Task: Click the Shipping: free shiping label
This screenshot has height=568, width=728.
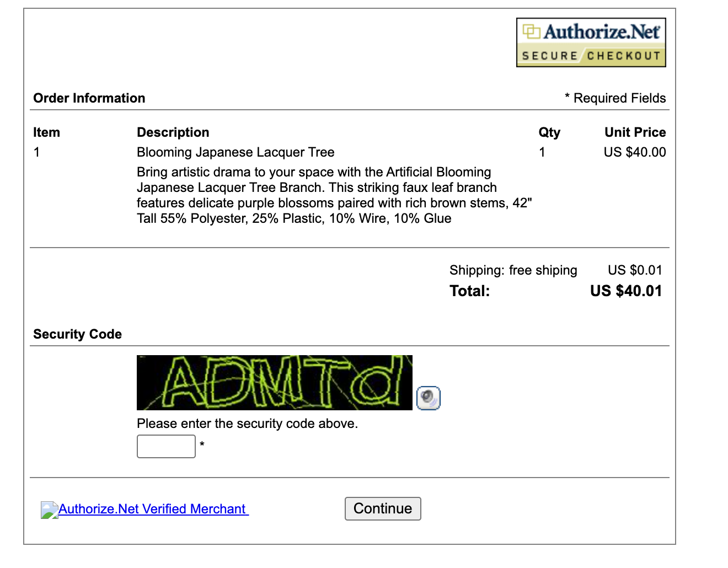Action: (513, 270)
